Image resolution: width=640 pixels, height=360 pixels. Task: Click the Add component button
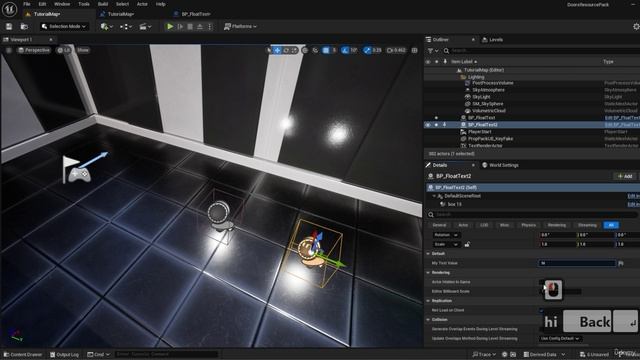tap(625, 176)
